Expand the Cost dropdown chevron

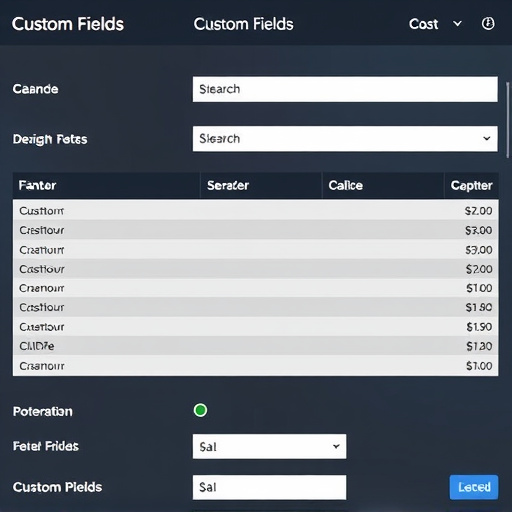[457, 24]
